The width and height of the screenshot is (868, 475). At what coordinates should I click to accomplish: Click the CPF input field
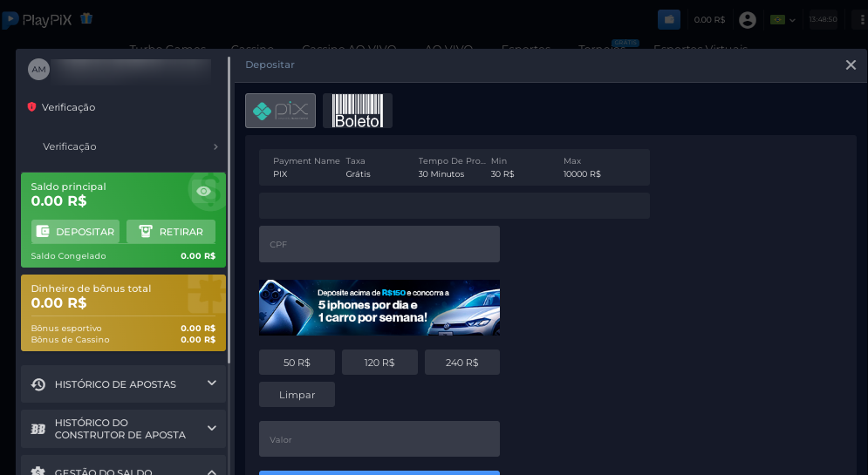click(x=379, y=244)
